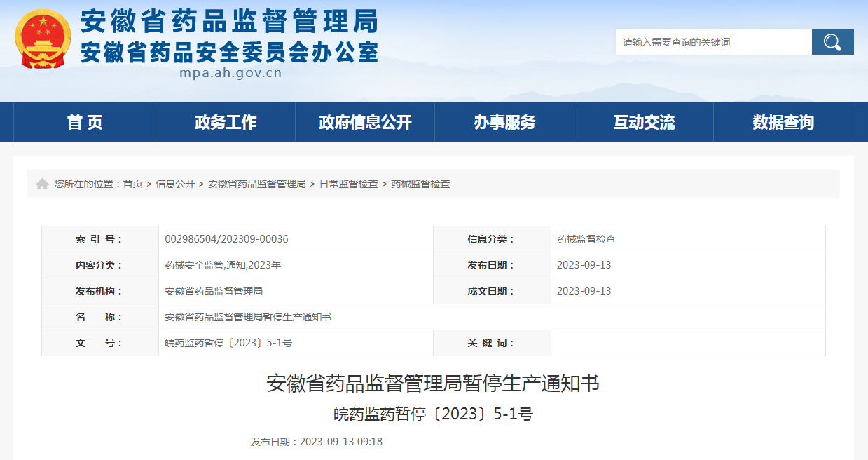
Task: Select the 内容分类 value 药械安全监管,通知,2023年
Action: (223, 265)
